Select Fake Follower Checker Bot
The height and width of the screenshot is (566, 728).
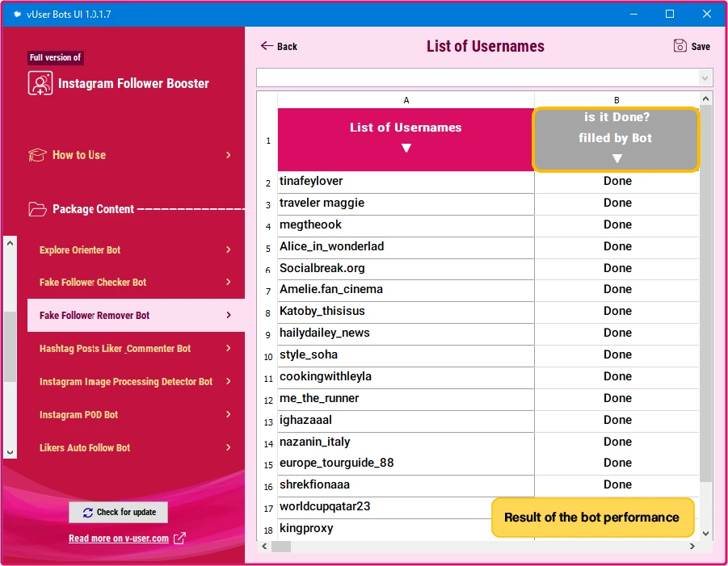tap(136, 282)
